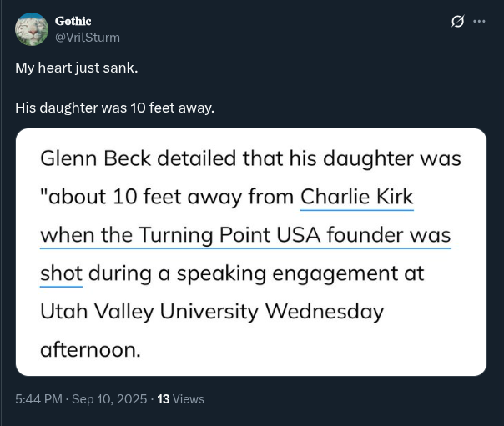Click "His daughter was 10 feet away." line

tap(114, 108)
